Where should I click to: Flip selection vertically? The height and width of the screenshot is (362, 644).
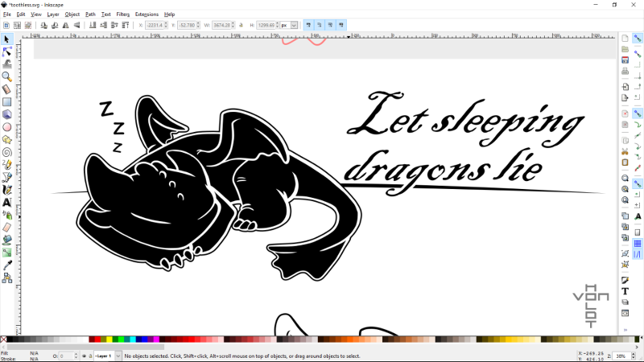76,26
